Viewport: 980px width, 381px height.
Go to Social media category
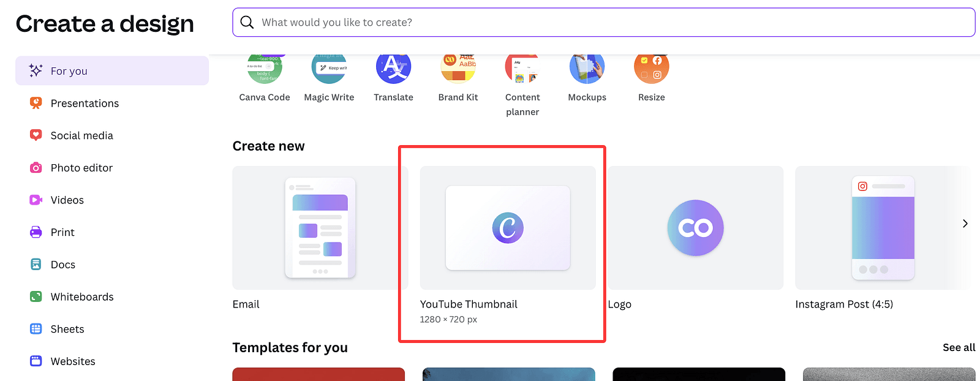coord(81,135)
